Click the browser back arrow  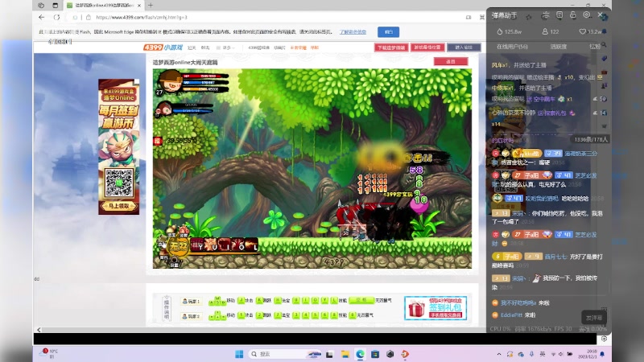[x=42, y=17]
